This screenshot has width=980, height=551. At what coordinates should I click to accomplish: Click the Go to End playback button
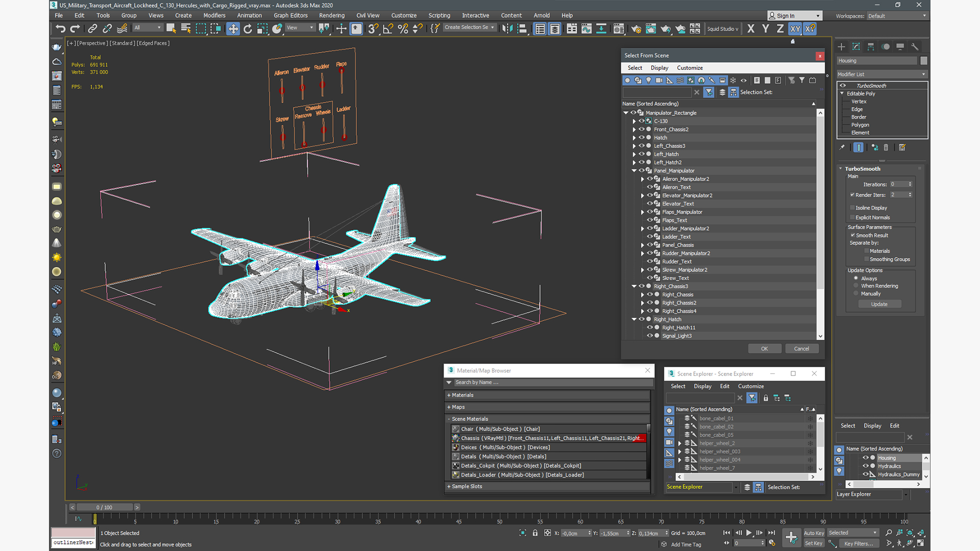tap(771, 533)
